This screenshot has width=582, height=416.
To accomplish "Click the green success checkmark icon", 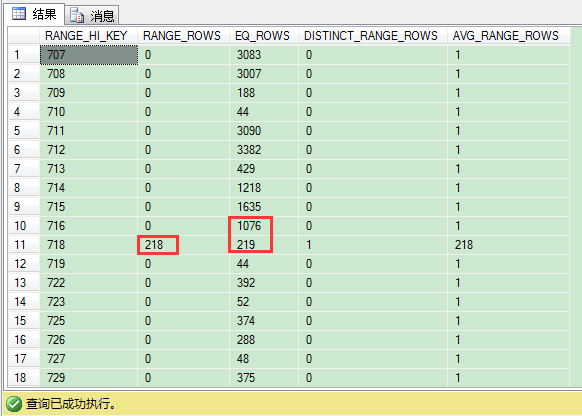I will [x=14, y=404].
